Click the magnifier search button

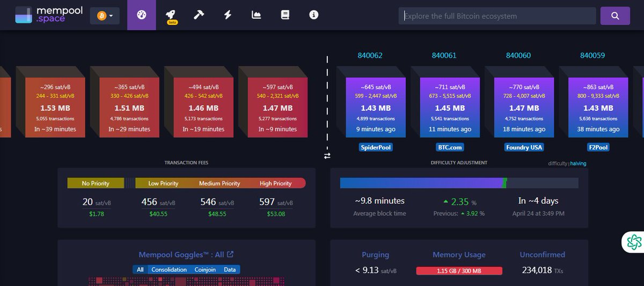615,16
